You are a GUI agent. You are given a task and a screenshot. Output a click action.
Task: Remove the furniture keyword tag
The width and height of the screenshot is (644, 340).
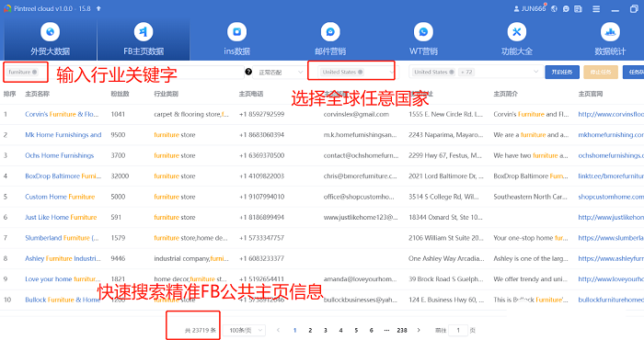pos(35,72)
